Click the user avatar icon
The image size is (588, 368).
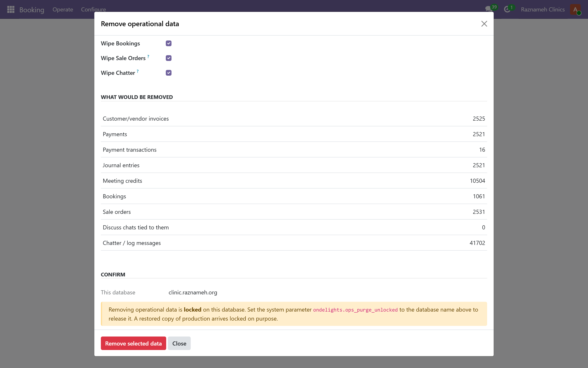click(575, 9)
